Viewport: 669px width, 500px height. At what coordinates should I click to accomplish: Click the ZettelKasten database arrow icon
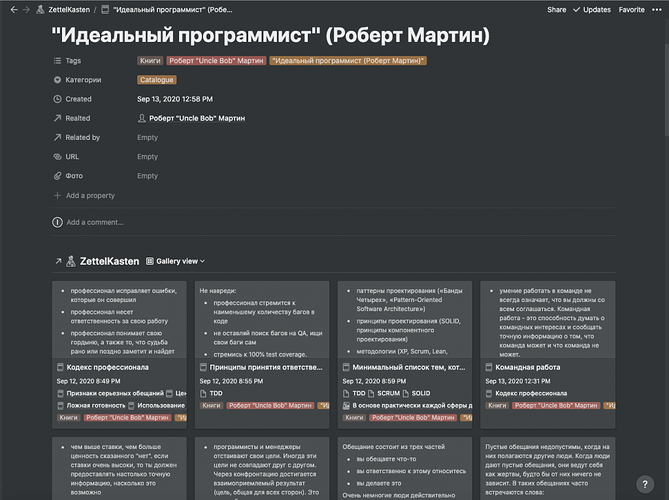58,261
